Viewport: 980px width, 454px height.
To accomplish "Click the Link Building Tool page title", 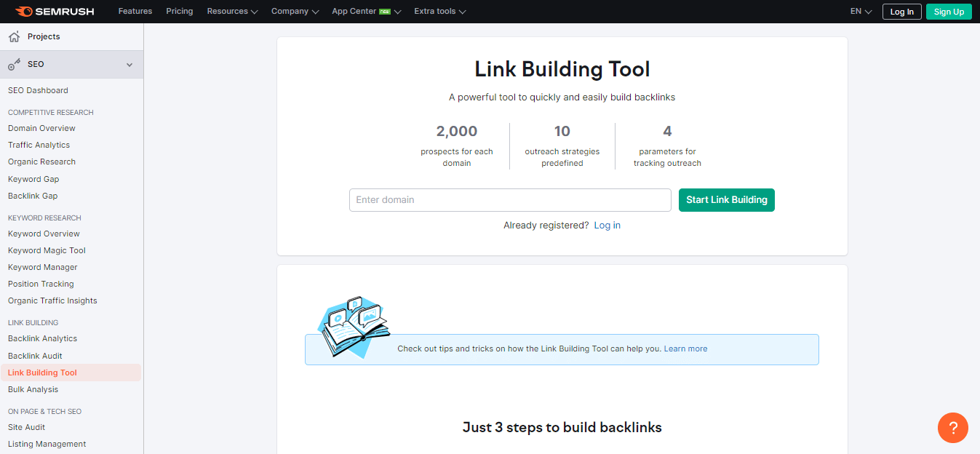I will click(562, 69).
